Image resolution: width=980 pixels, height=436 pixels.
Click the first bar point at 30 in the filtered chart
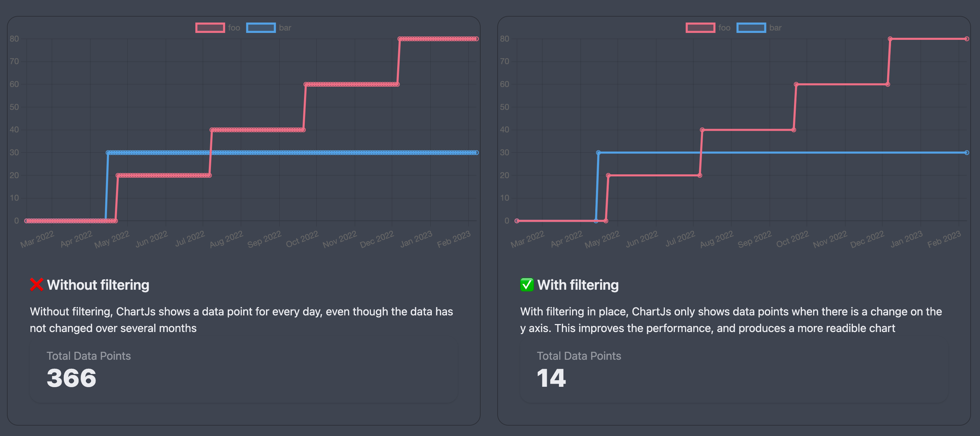tap(598, 153)
